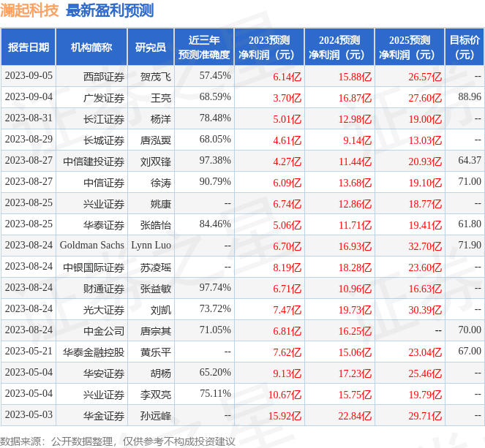Click the 澜起科技 title text

[x=29, y=10]
